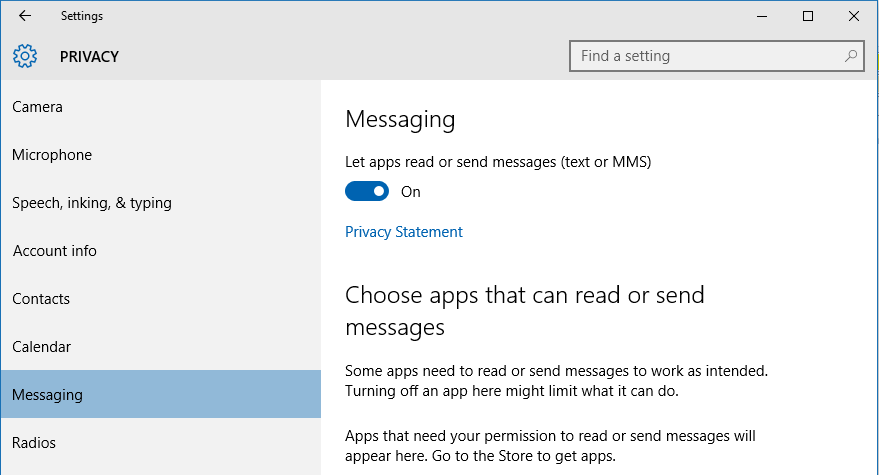Open the Microphone privacy section

point(161,155)
